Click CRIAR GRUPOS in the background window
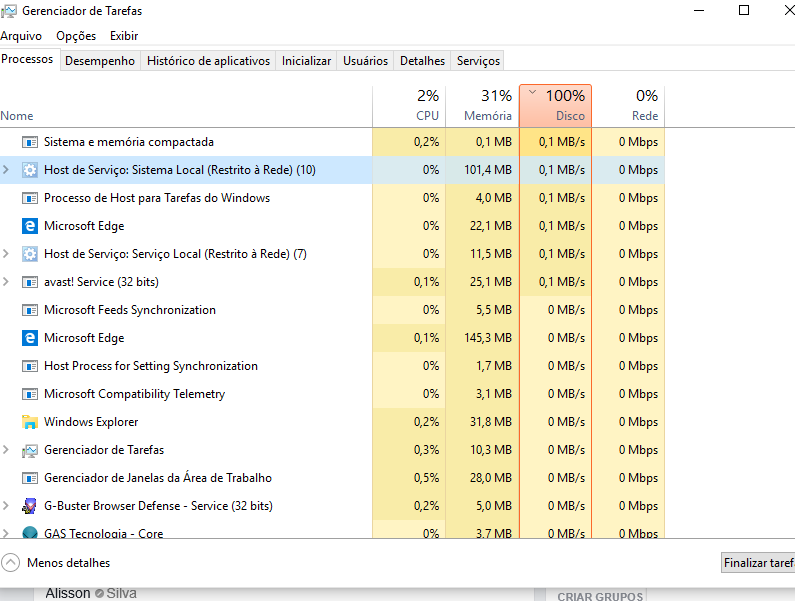795x601 pixels. pos(600,596)
